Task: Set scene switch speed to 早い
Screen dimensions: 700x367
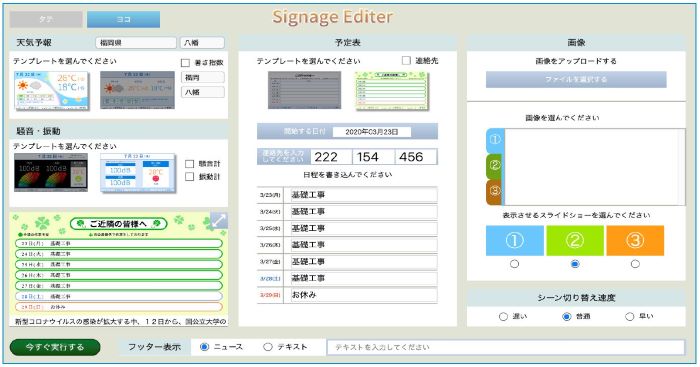Action: click(x=629, y=317)
